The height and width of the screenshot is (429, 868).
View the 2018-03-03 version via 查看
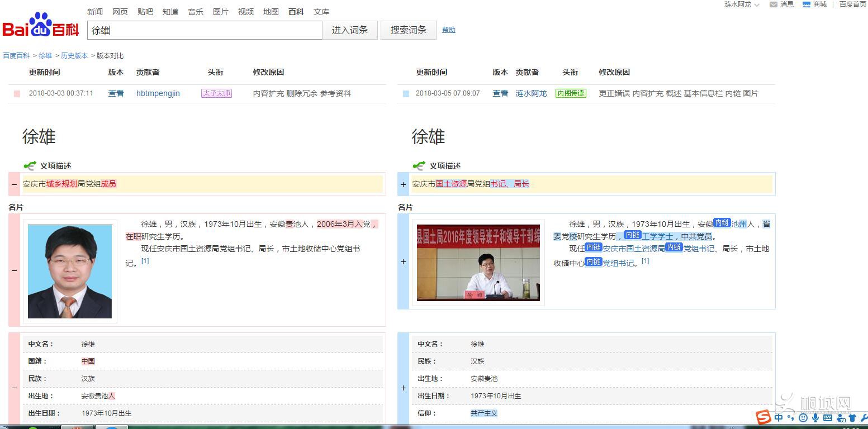pyautogui.click(x=116, y=93)
